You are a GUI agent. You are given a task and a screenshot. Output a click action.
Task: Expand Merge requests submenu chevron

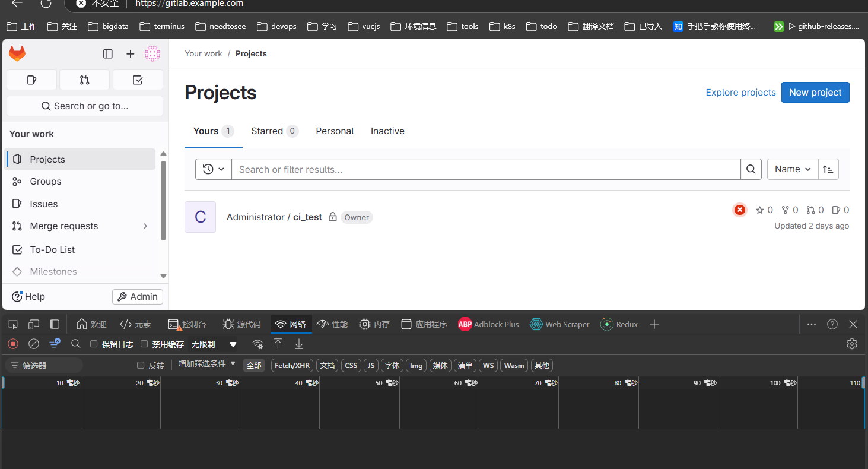tap(145, 226)
